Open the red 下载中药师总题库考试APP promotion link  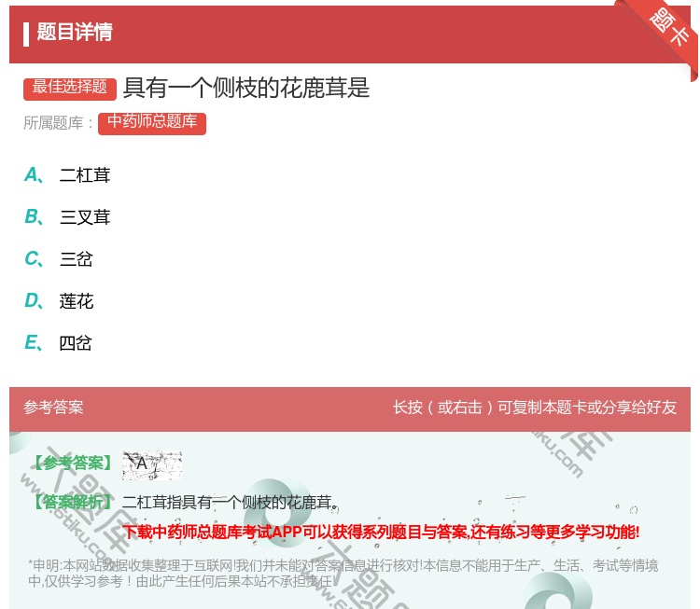[x=381, y=532]
